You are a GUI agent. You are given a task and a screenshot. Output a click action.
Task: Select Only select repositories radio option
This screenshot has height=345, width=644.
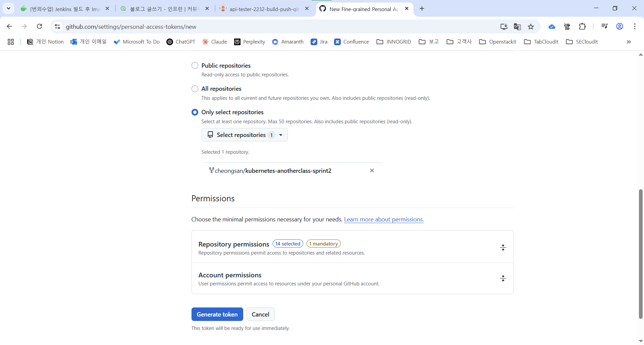pos(195,112)
